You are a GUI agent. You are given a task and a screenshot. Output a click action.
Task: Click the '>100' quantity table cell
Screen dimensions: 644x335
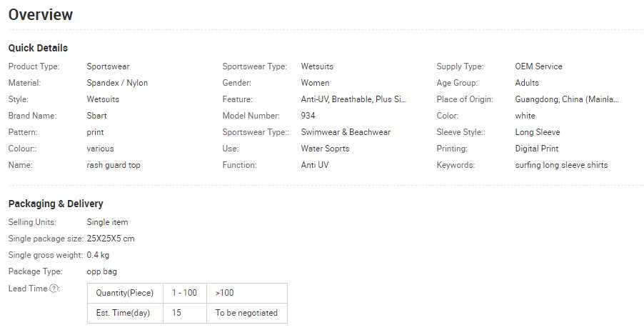click(224, 293)
